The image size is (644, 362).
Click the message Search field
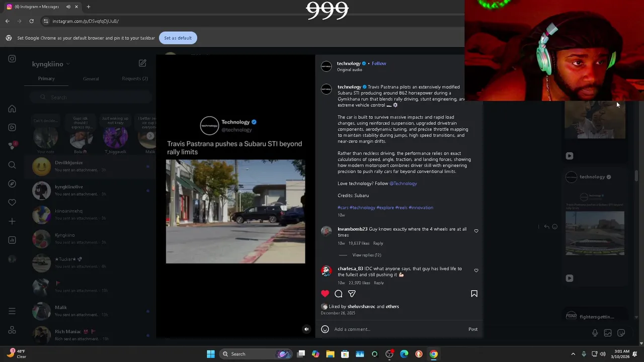tap(91, 97)
